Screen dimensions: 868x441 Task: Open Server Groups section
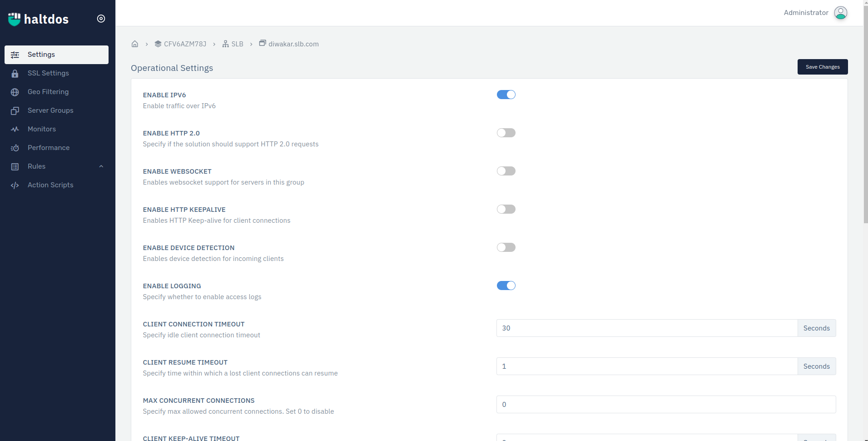pyautogui.click(x=56, y=110)
